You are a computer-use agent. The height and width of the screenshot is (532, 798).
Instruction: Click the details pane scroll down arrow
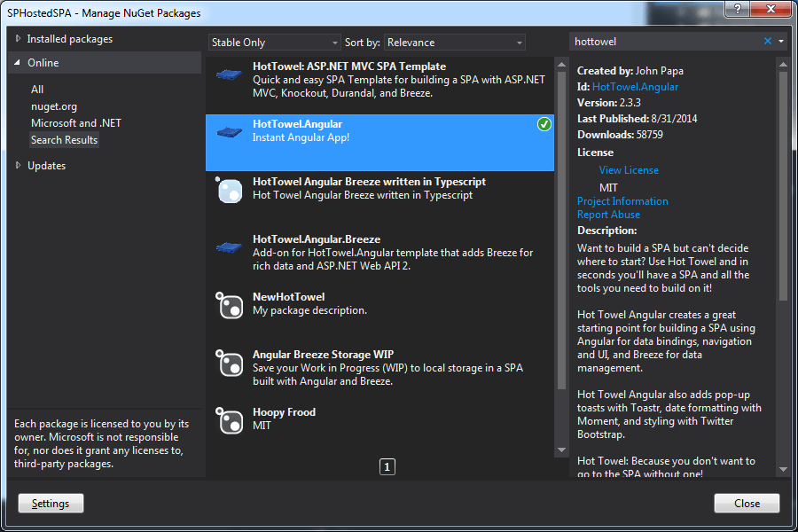click(783, 469)
